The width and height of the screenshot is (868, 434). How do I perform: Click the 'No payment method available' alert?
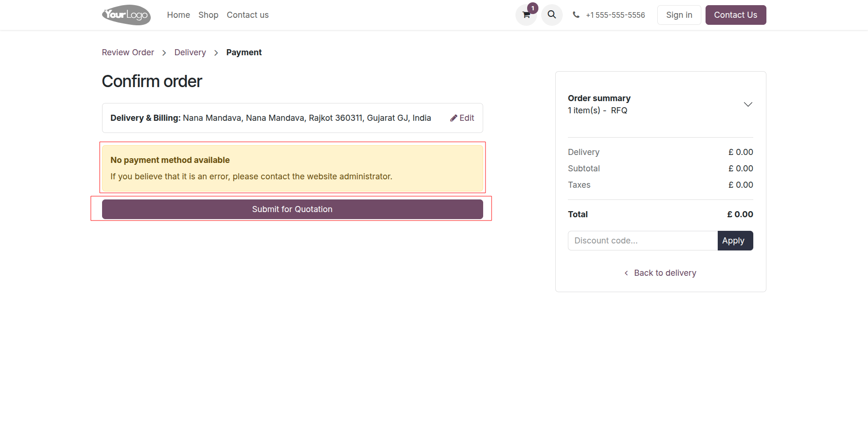(x=292, y=168)
